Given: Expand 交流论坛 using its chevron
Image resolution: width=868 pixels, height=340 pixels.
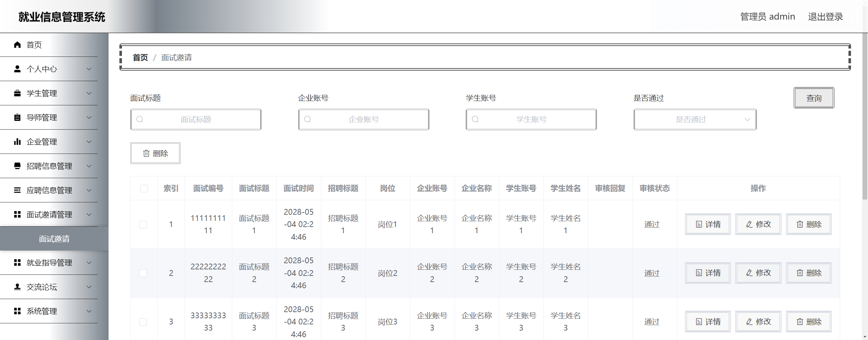Looking at the screenshot, I should point(89,287).
